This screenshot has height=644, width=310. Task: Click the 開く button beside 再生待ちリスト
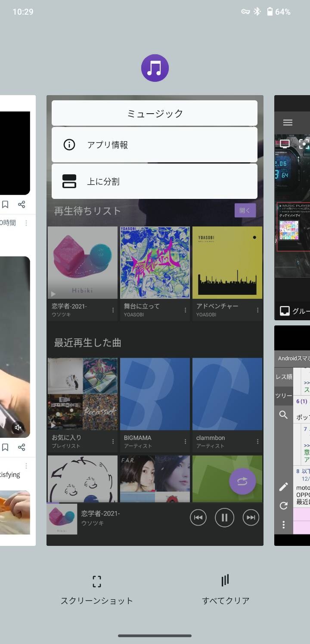click(245, 211)
